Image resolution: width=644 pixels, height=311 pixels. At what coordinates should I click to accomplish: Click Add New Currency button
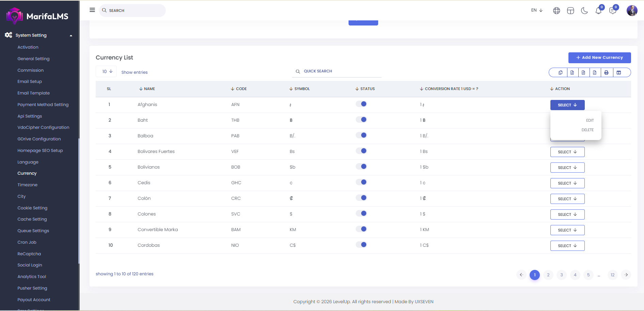[x=599, y=58]
